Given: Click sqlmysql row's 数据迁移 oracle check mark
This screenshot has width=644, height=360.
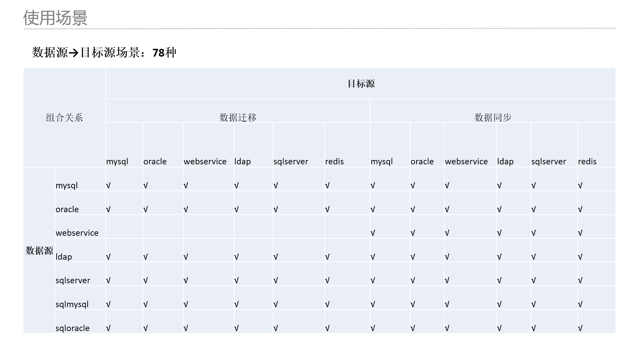Looking at the screenshot, I should [x=146, y=304].
